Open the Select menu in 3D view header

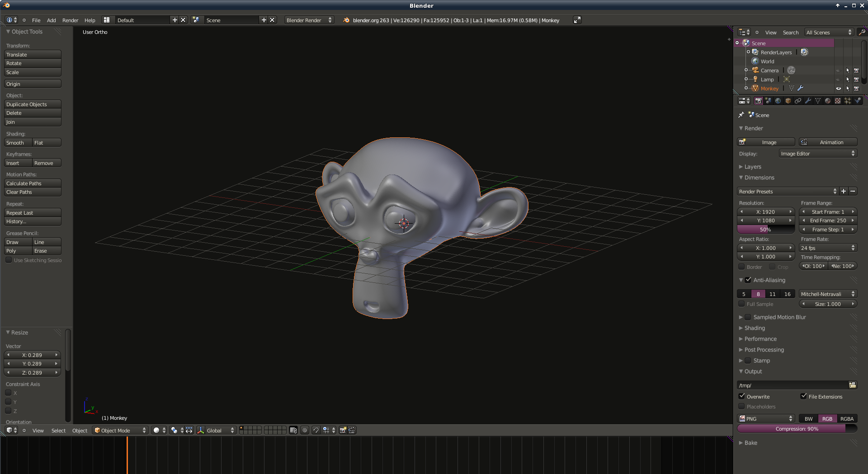[x=58, y=431]
